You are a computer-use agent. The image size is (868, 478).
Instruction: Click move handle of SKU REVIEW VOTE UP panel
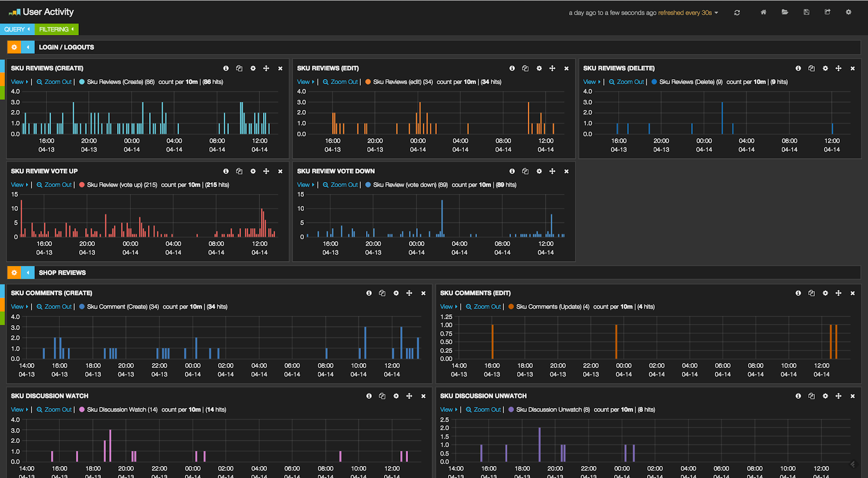coord(266,171)
